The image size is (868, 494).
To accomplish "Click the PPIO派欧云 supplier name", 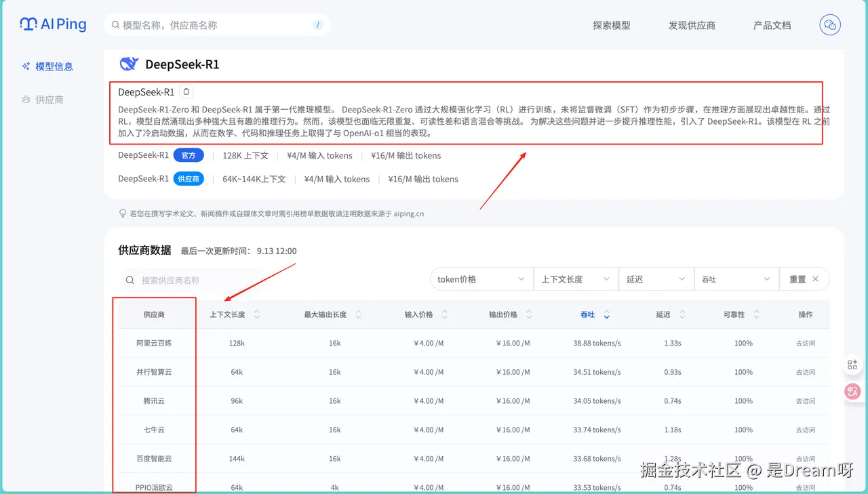I will [154, 487].
